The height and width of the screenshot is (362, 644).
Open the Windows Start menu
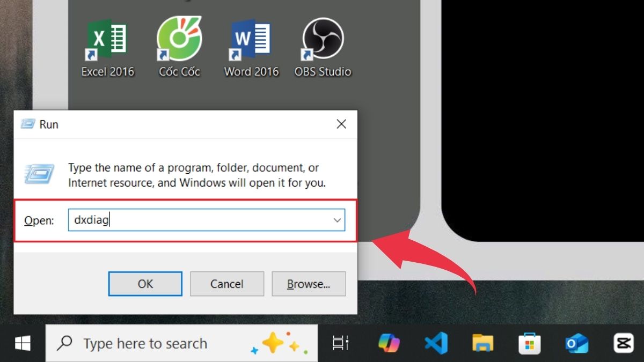22,343
